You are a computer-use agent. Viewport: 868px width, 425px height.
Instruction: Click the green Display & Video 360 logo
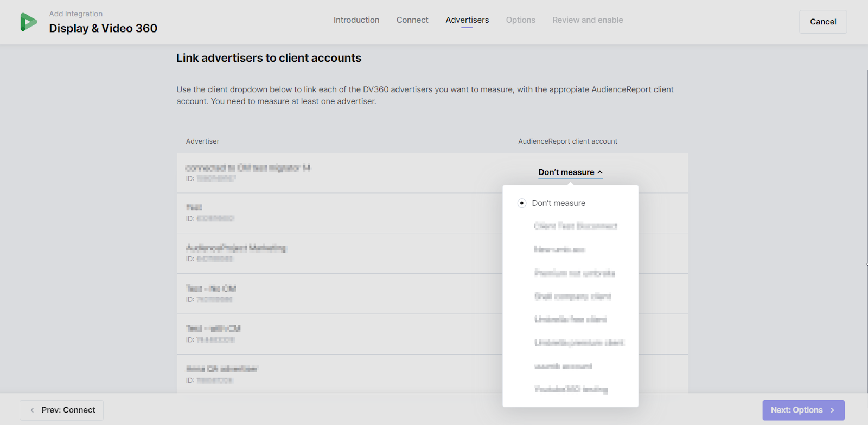(x=29, y=22)
